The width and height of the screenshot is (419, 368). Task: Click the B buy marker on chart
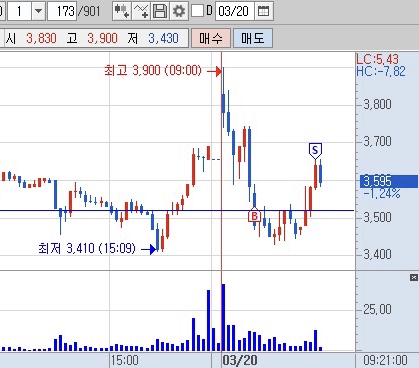[x=254, y=215]
